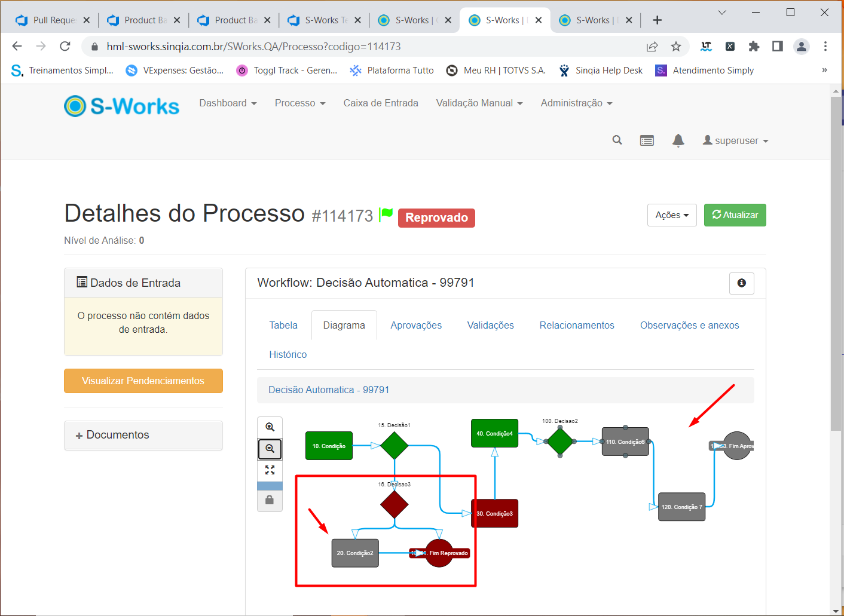The width and height of the screenshot is (844, 616).
Task: Switch to the Histórico tab
Action: (x=288, y=354)
